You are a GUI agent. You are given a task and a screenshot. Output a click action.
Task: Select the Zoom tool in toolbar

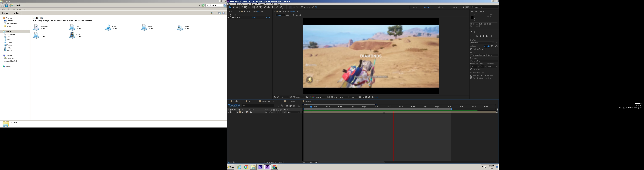coord(237,7)
